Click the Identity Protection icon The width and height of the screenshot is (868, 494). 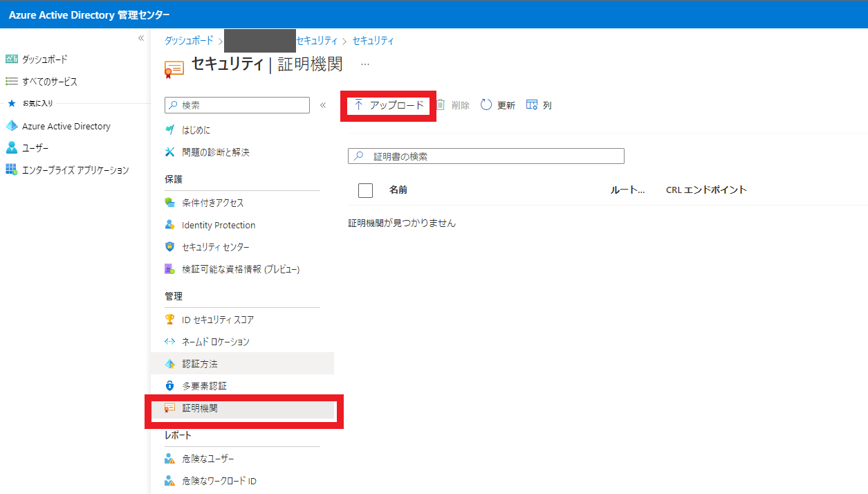click(x=169, y=225)
